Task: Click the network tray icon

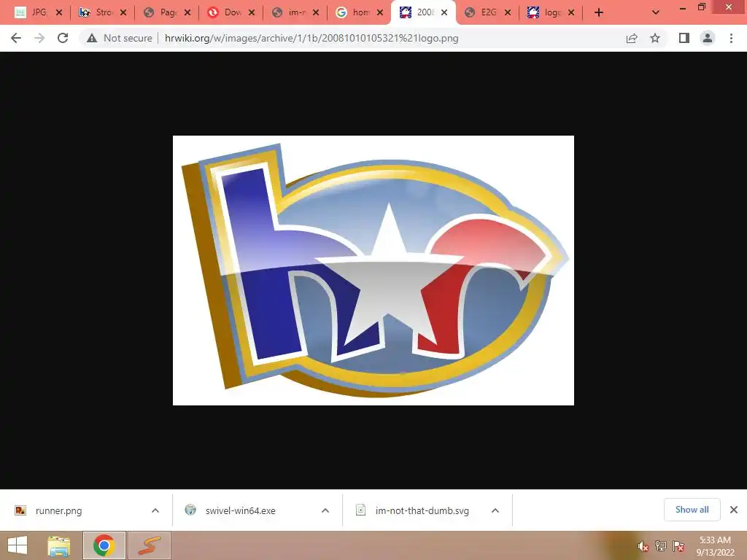Action: tap(661, 547)
